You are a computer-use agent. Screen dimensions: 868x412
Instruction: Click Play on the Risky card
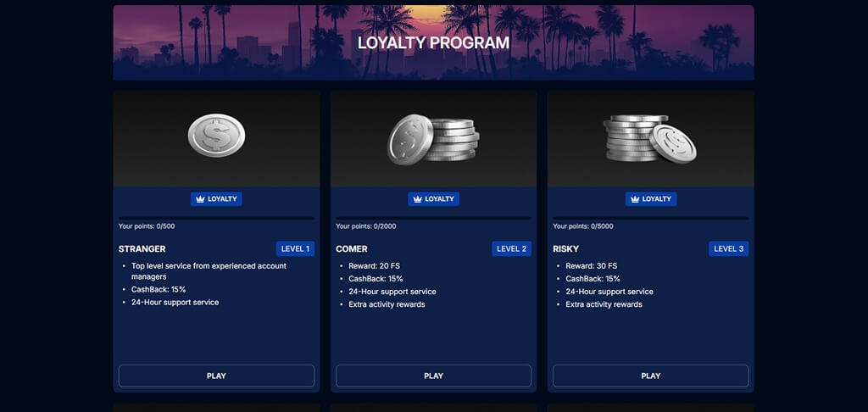pos(651,376)
